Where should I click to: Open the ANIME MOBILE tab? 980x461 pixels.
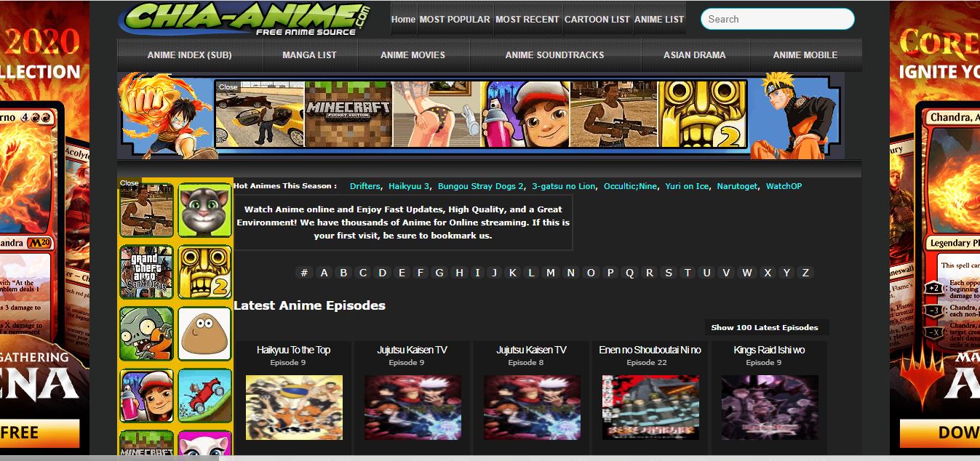click(805, 55)
